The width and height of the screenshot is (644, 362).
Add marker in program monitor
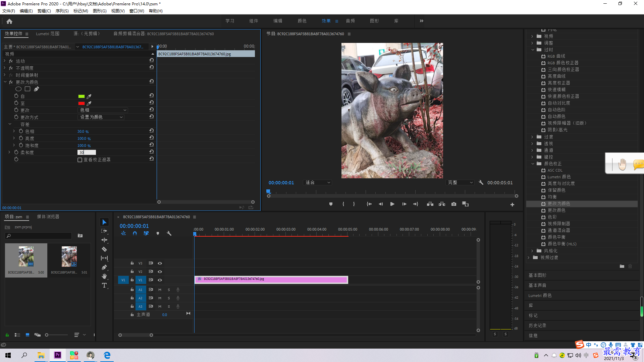click(x=331, y=204)
